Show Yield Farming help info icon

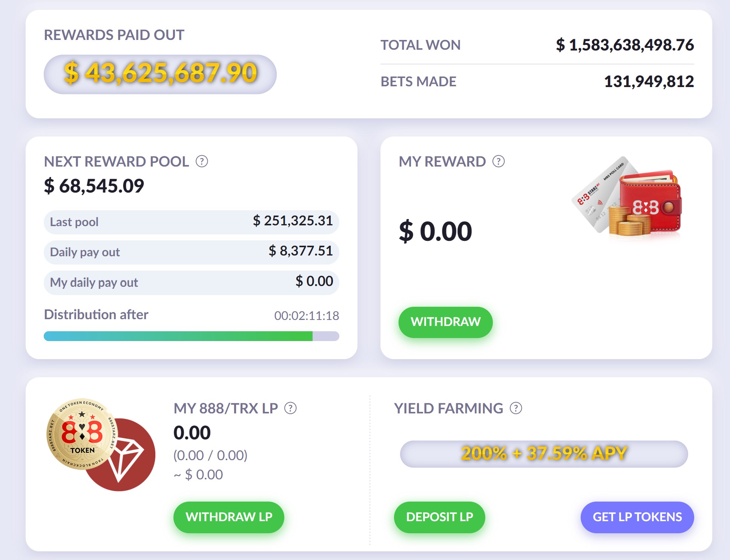516,408
